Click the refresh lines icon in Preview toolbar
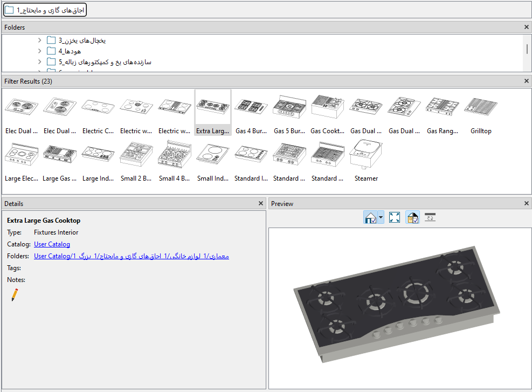This screenshot has width=532, height=392. [430, 217]
